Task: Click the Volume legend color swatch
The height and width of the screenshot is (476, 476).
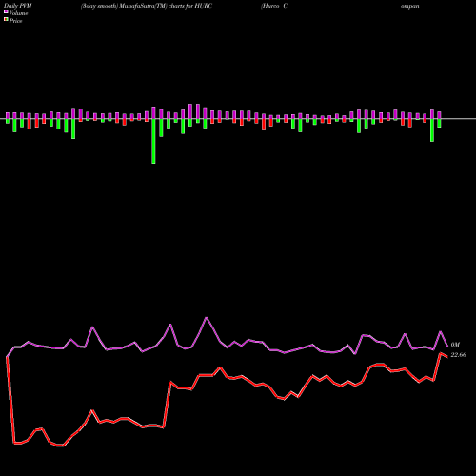Action: click(6, 11)
